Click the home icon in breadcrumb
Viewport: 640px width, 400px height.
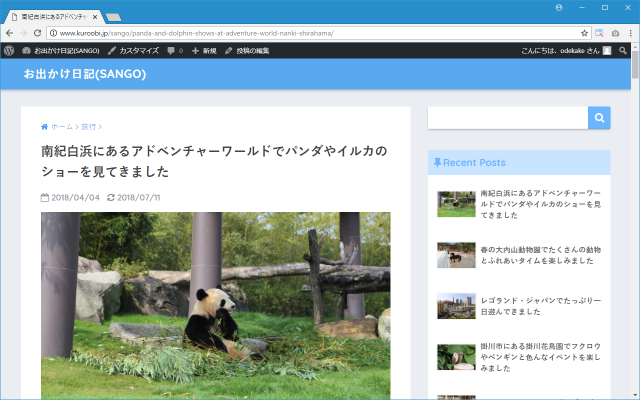pos(44,127)
